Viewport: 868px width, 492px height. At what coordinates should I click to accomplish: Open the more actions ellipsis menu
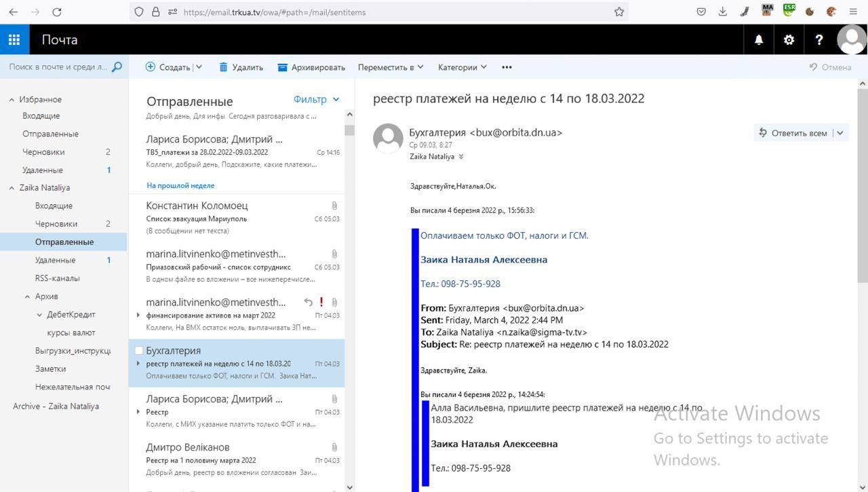[x=507, y=67]
